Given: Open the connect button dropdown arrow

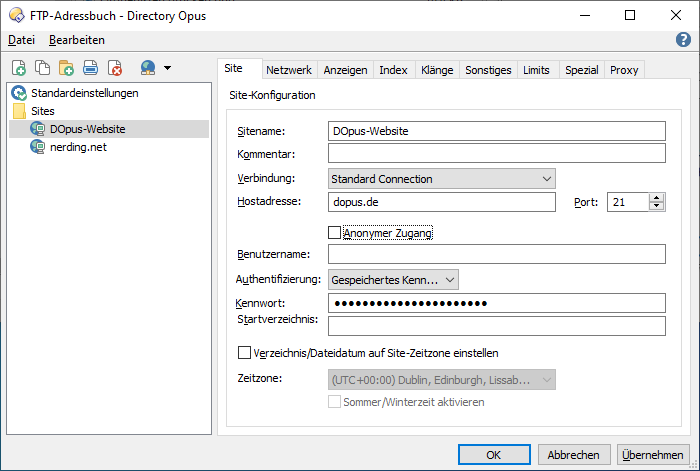Looking at the screenshot, I should (167, 68).
